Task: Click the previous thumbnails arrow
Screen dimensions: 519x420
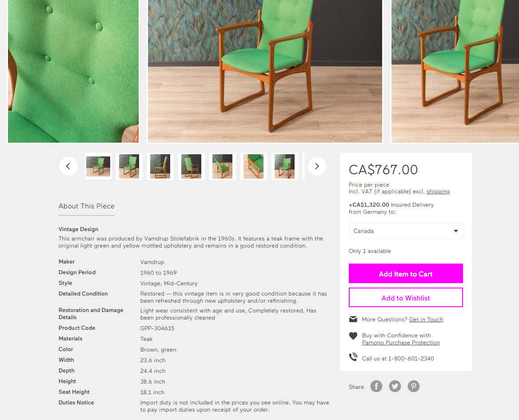Action: pos(68,166)
